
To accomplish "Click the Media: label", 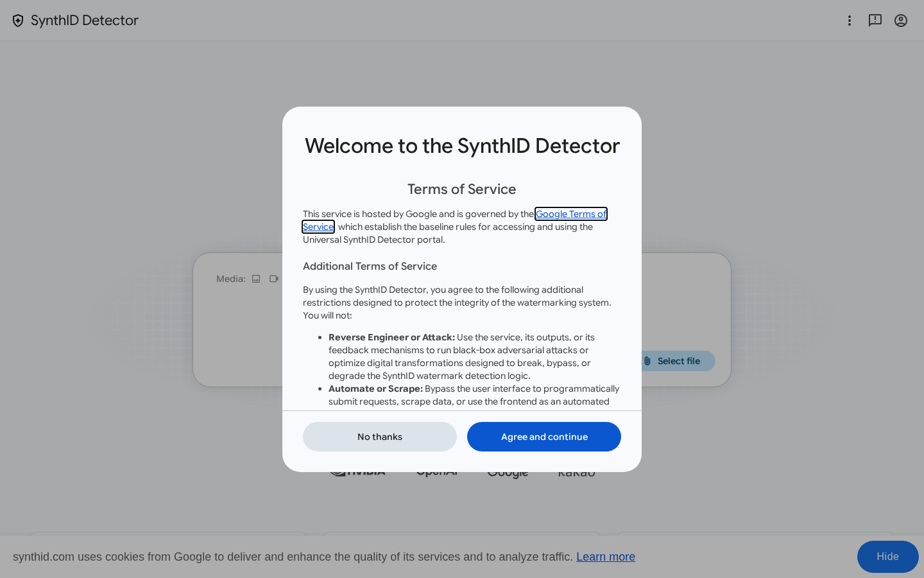I will tap(231, 279).
